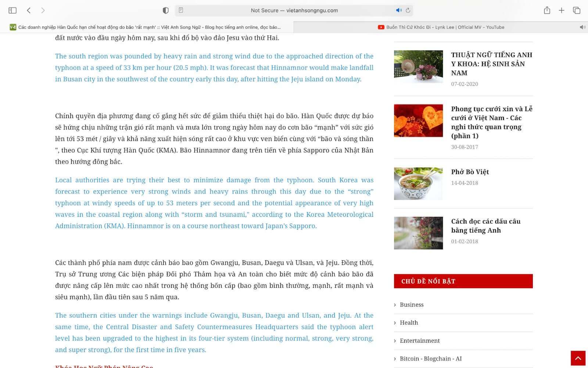Expand the Bitcoin - Blogchain - AI chevron
The image size is (588, 368).
click(395, 359)
